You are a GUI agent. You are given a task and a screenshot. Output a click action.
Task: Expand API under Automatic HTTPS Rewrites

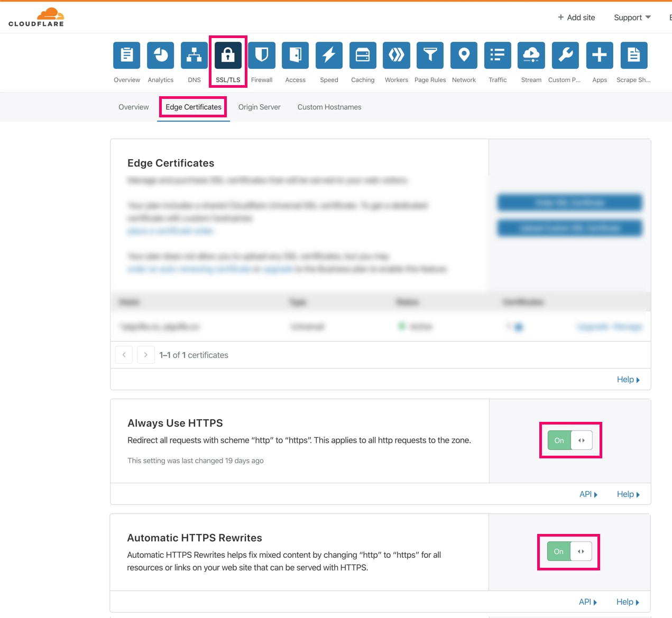588,602
